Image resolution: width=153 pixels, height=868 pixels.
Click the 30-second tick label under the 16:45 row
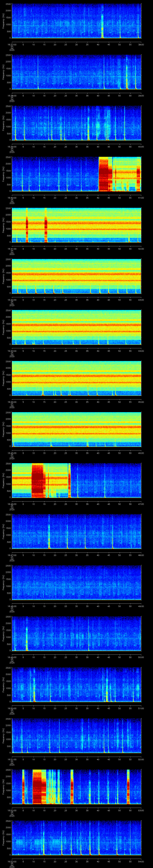pyautogui.click(x=76, y=453)
